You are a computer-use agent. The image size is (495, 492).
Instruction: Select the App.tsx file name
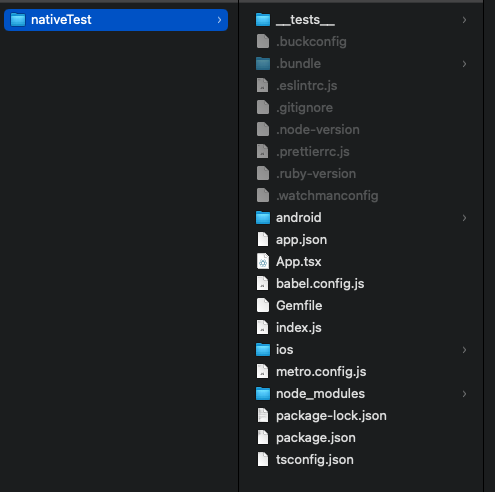point(299,262)
